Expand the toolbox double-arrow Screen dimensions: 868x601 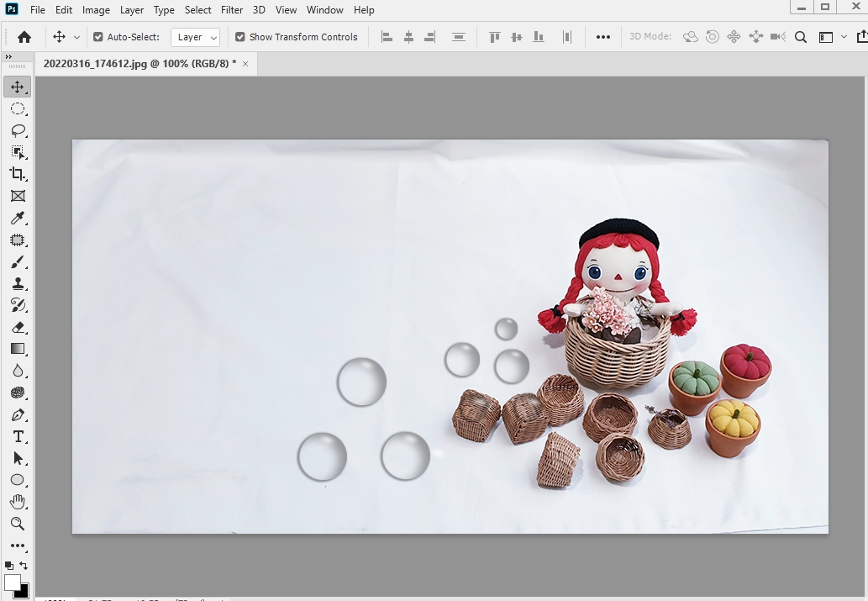click(8, 56)
